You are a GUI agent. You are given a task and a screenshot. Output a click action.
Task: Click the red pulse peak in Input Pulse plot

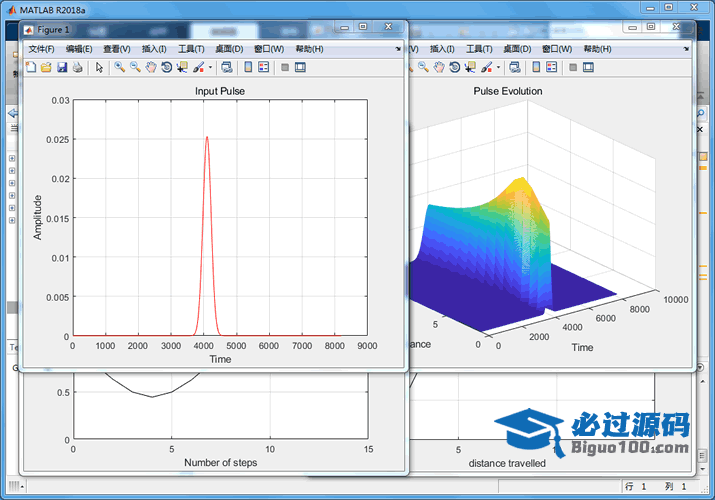click(207, 138)
